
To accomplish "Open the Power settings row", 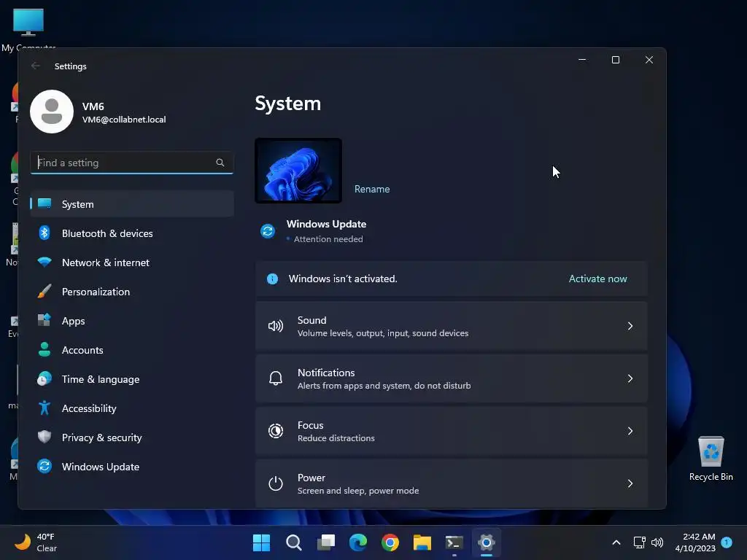I will pos(451,483).
